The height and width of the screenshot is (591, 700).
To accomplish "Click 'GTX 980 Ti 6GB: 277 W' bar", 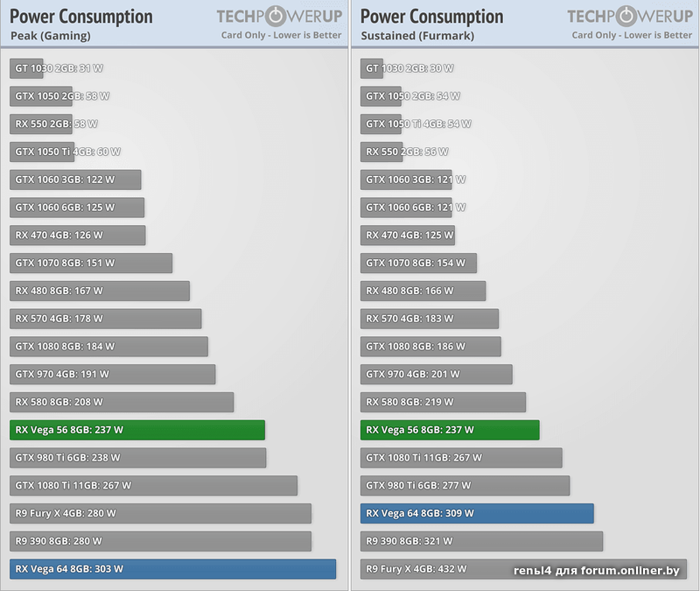I will pyautogui.click(x=465, y=485).
